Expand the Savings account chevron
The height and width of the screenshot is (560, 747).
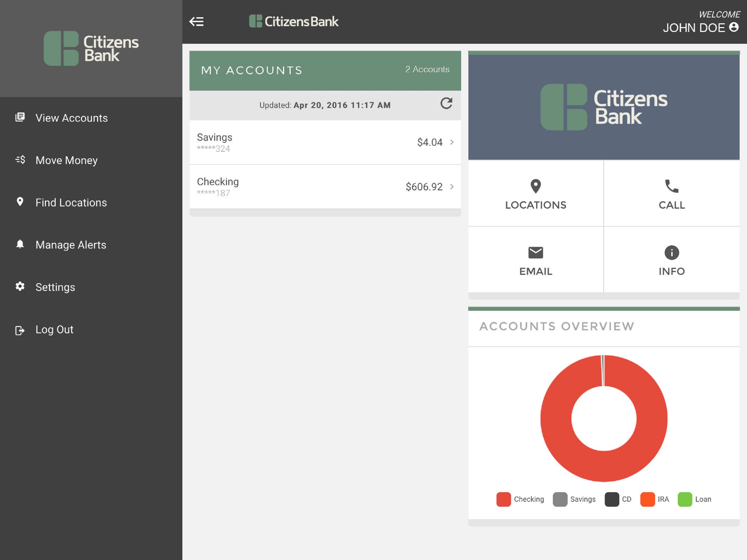coord(451,142)
